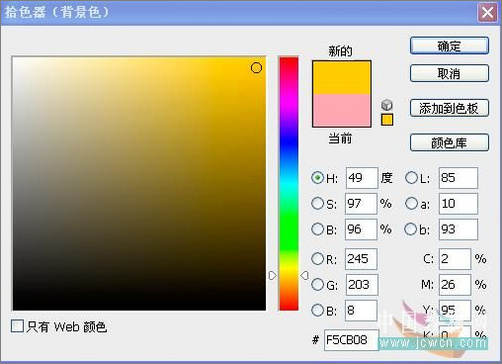
Task: Click the Lab b field showing 93
Action: [458, 229]
